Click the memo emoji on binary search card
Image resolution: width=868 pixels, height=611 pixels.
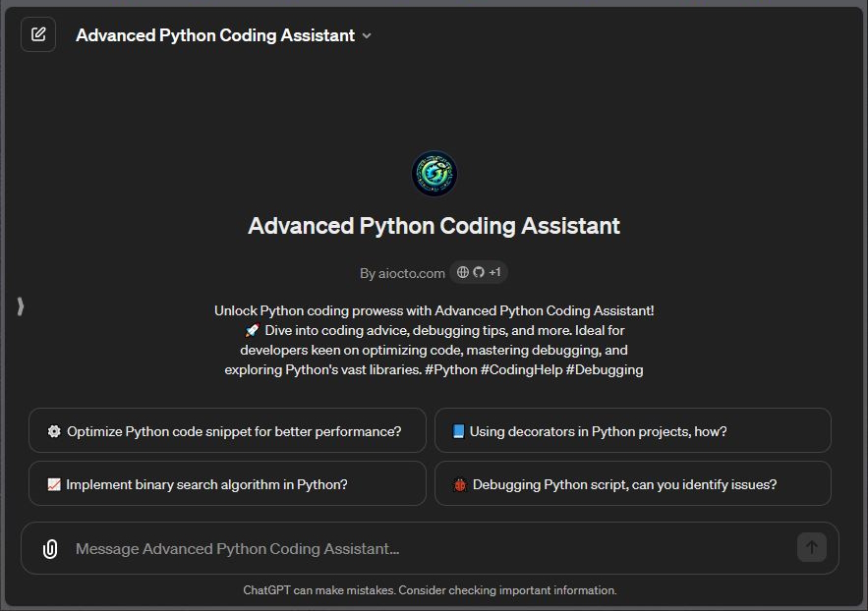54,483
